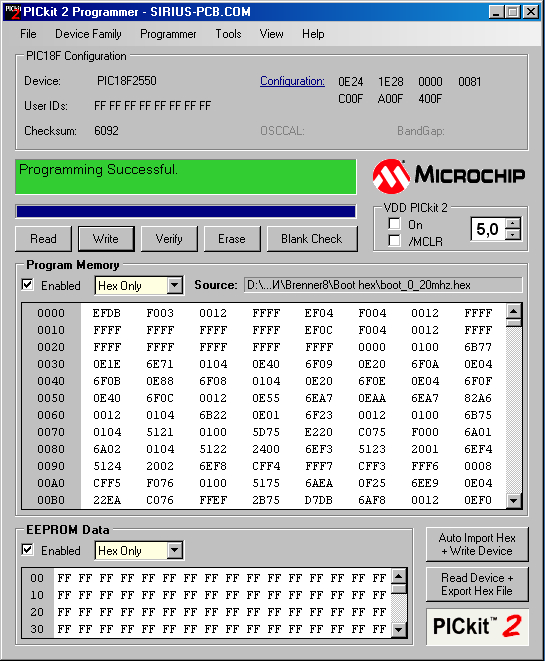
Task: Close the PICkit 2 Programmer window
Action: (532, 12)
